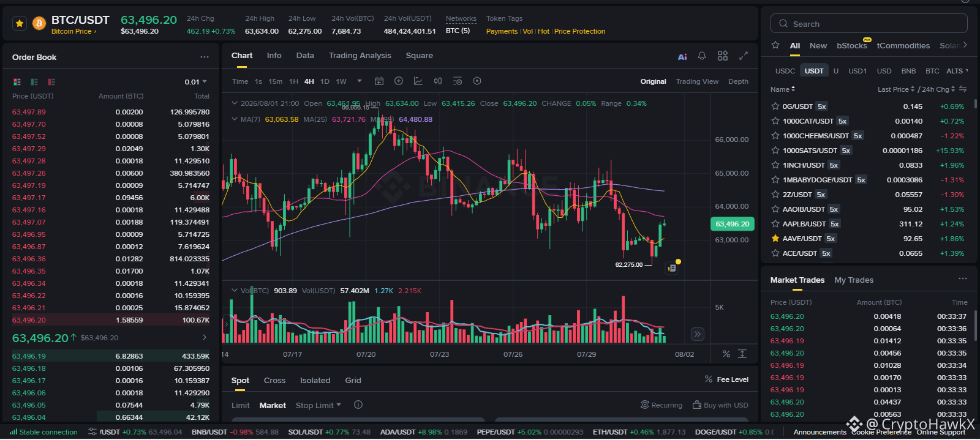Collapse Vol(BTC) indicator legend chevron
Viewport: 980px width, 440px height.
click(234, 291)
